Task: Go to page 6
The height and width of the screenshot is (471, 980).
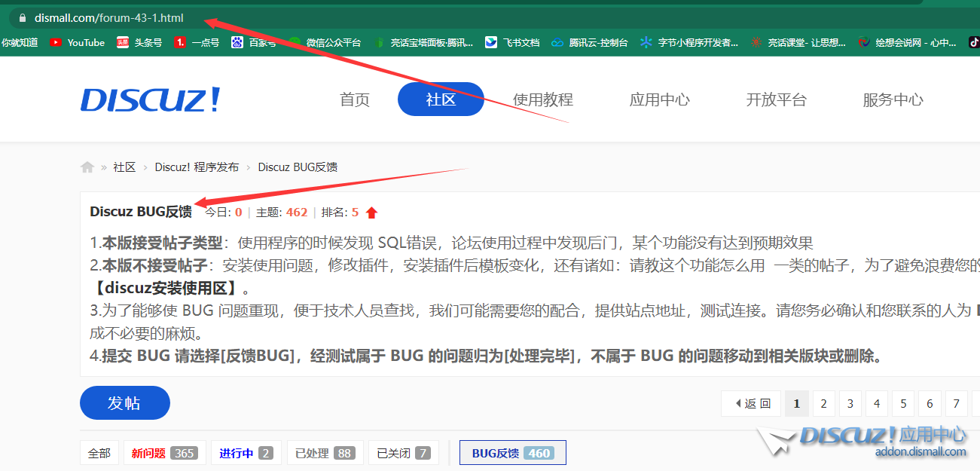Action: pyautogui.click(x=930, y=404)
